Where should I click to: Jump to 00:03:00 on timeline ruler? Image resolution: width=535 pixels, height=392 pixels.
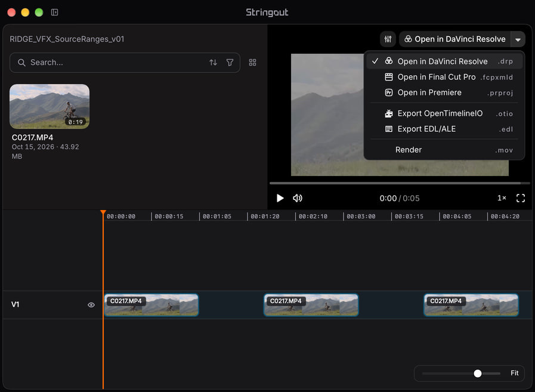click(x=361, y=217)
